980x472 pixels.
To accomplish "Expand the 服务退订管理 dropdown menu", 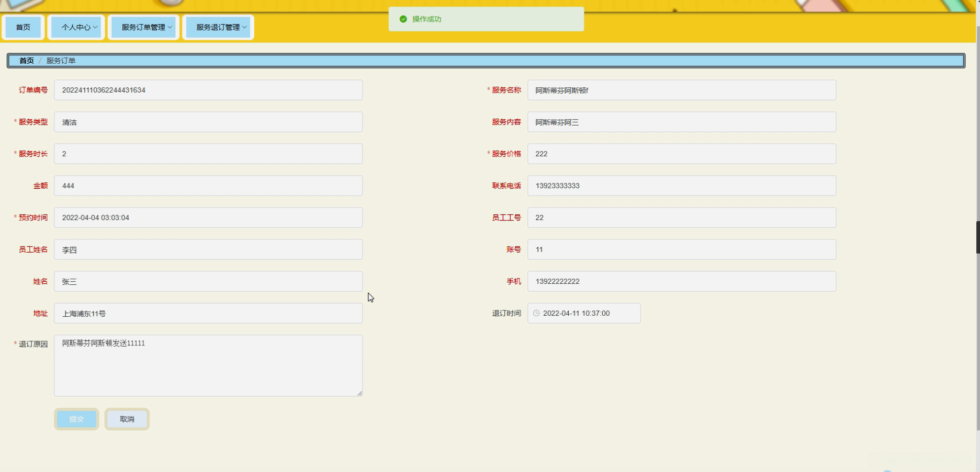I will click(x=218, y=27).
